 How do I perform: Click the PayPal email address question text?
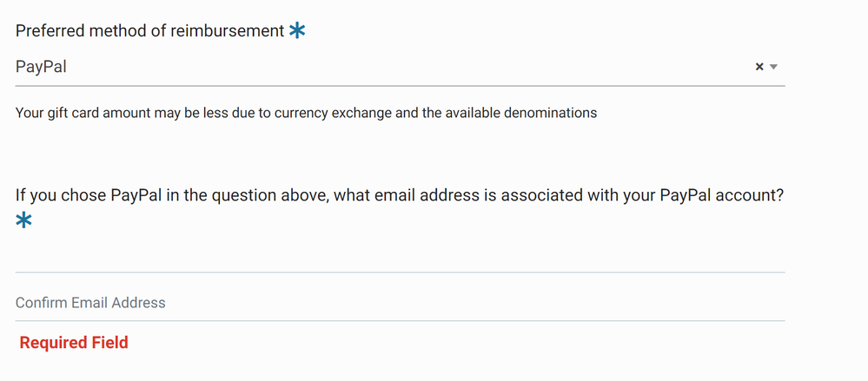(400, 195)
